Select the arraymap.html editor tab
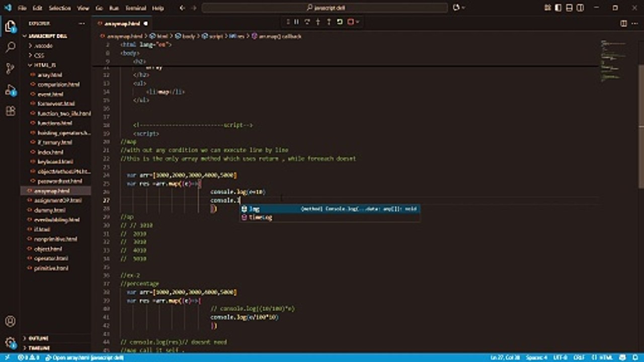The image size is (644, 362). tap(123, 24)
